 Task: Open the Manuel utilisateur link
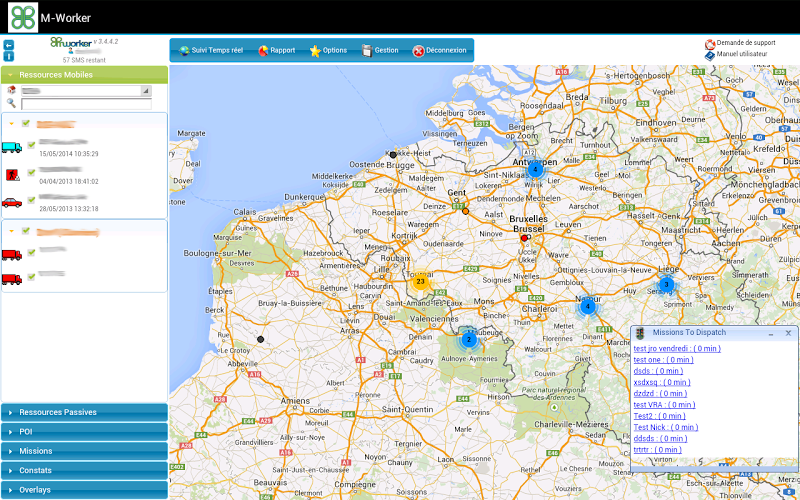click(x=742, y=54)
